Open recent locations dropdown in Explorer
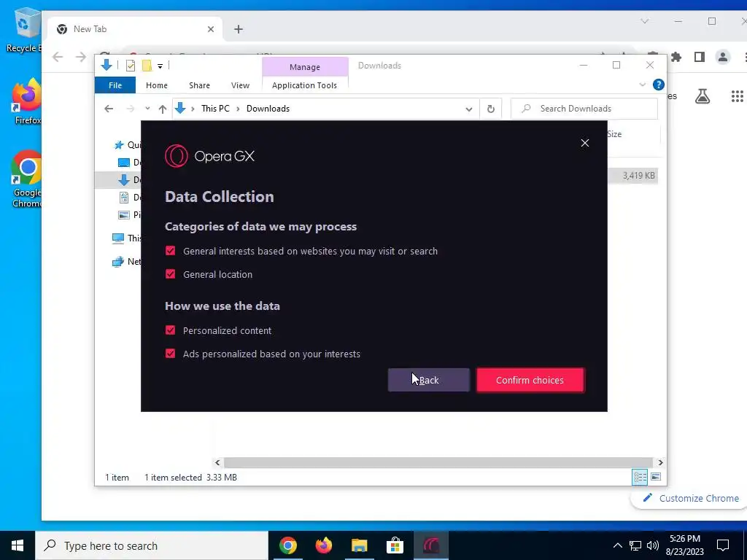Image resolution: width=747 pixels, height=560 pixels. pos(147,109)
